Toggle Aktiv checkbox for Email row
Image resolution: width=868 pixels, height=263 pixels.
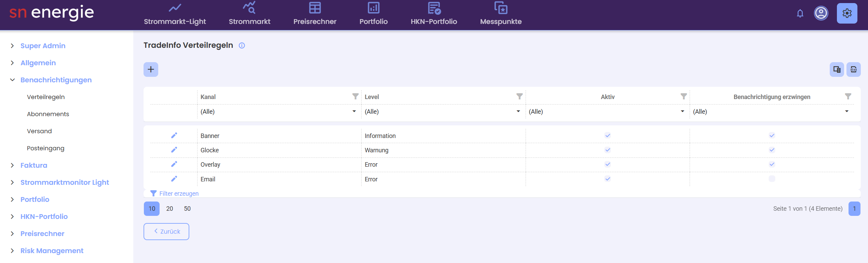coord(608,179)
